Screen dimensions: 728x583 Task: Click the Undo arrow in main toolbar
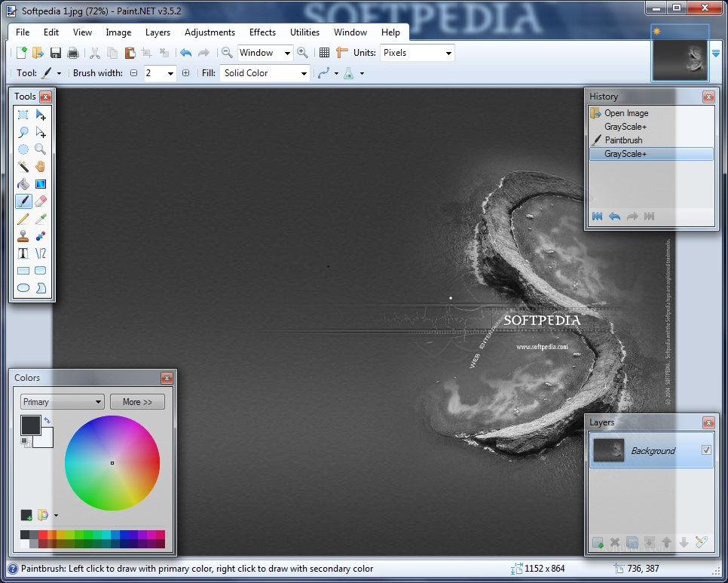click(x=185, y=53)
